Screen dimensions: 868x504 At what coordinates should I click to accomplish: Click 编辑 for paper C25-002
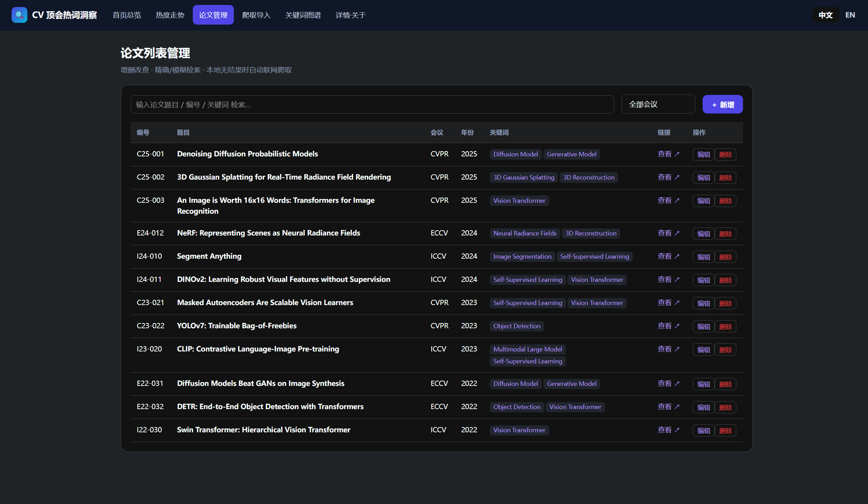[703, 178]
